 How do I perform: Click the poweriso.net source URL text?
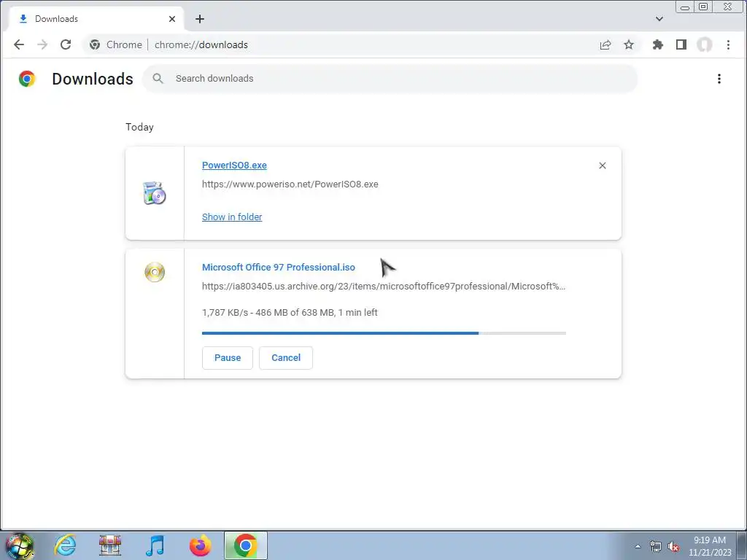[x=290, y=184]
